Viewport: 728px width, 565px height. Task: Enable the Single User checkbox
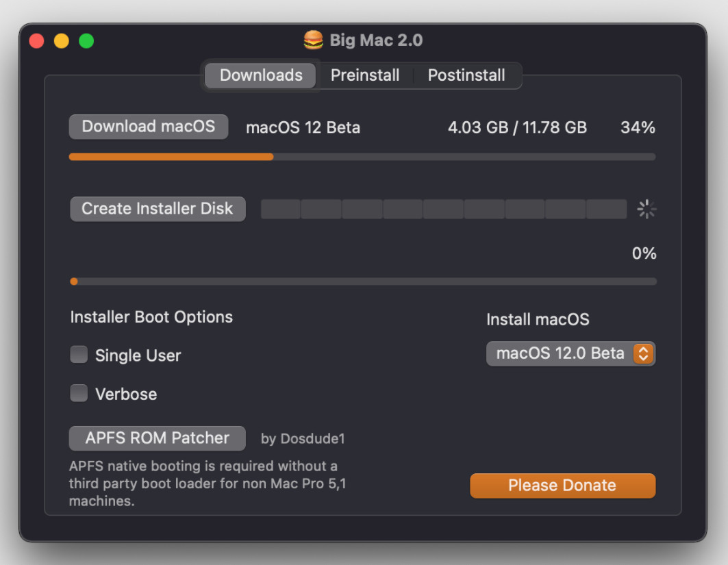(x=79, y=355)
